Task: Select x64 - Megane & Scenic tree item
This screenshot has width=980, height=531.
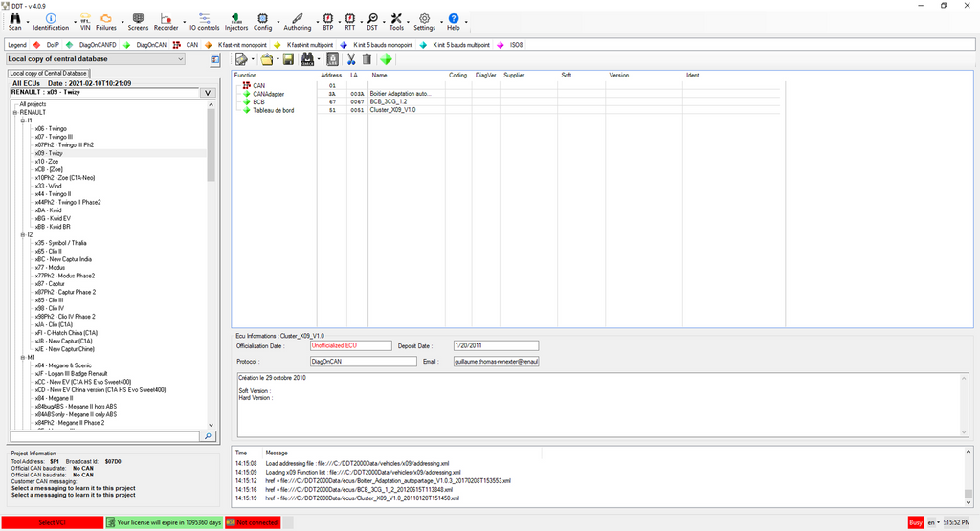Action: click(x=63, y=365)
